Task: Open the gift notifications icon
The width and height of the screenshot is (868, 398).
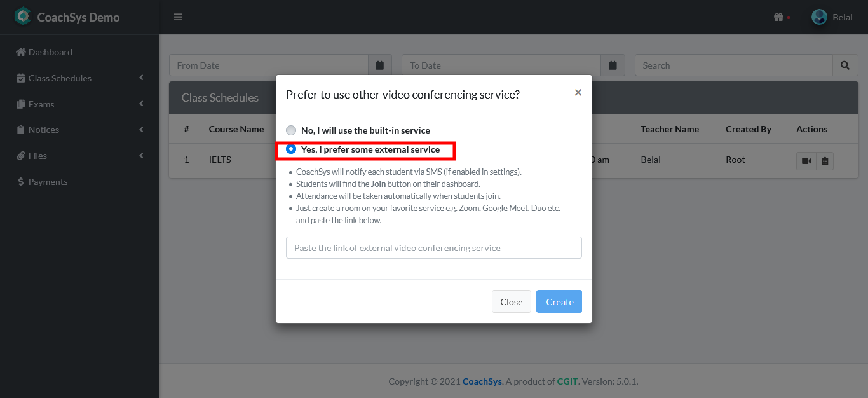Action: 778,17
